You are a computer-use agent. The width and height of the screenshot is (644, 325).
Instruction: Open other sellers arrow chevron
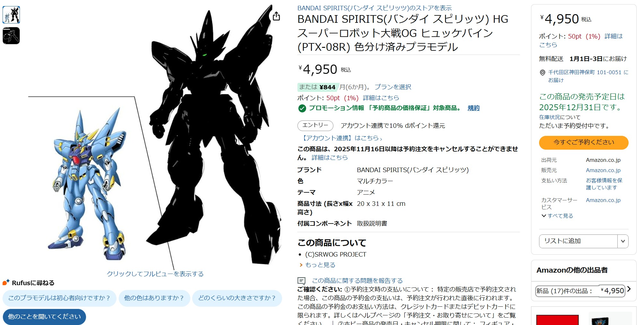tap(629, 289)
